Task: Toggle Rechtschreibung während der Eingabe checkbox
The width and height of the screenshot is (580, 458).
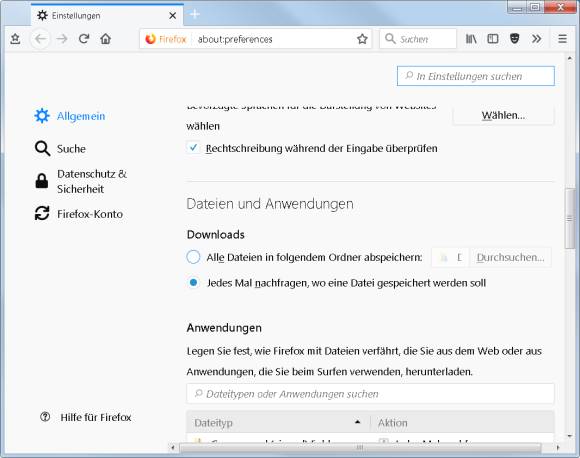Action: point(193,148)
